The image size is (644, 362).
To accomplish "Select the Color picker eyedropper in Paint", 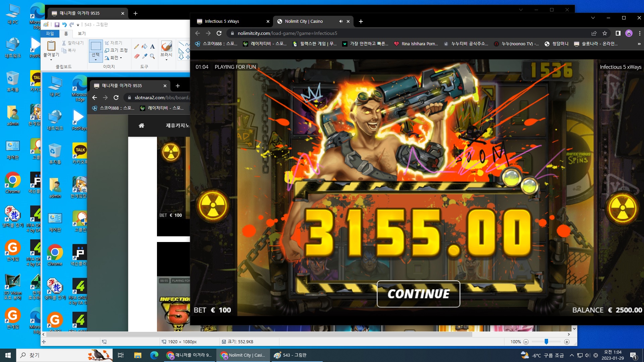I will (x=145, y=56).
